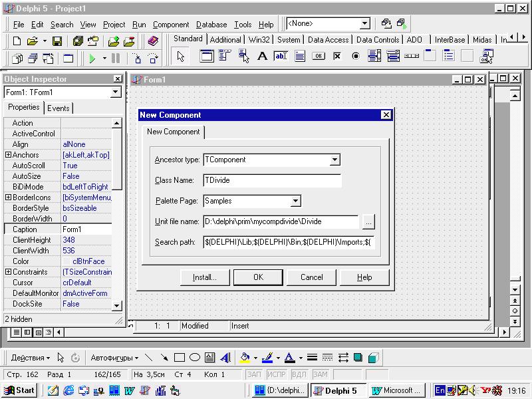This screenshot has height=399, width=532.
Task: Switch to the Events tab in Object Inspector
Action: point(59,108)
